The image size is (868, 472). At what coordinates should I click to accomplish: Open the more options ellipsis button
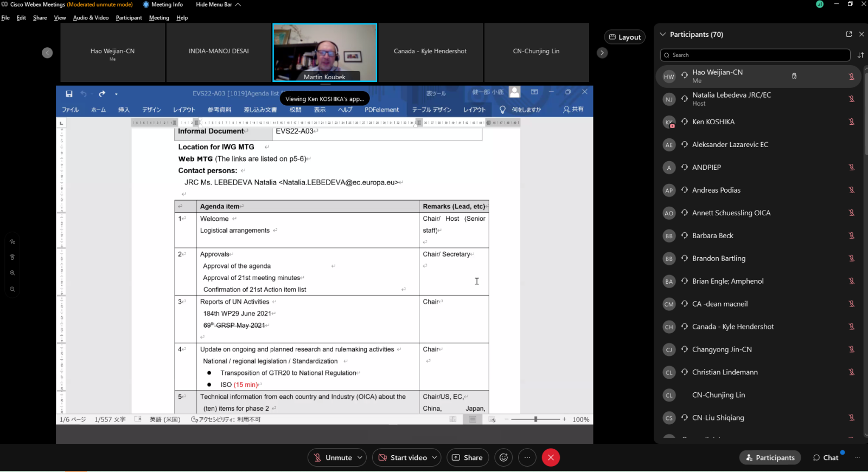527,457
